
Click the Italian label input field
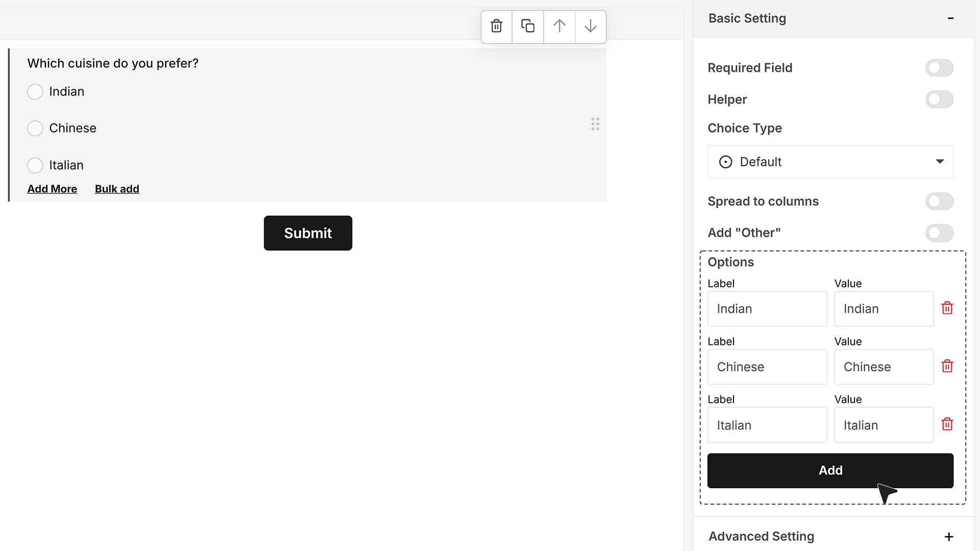tap(767, 425)
